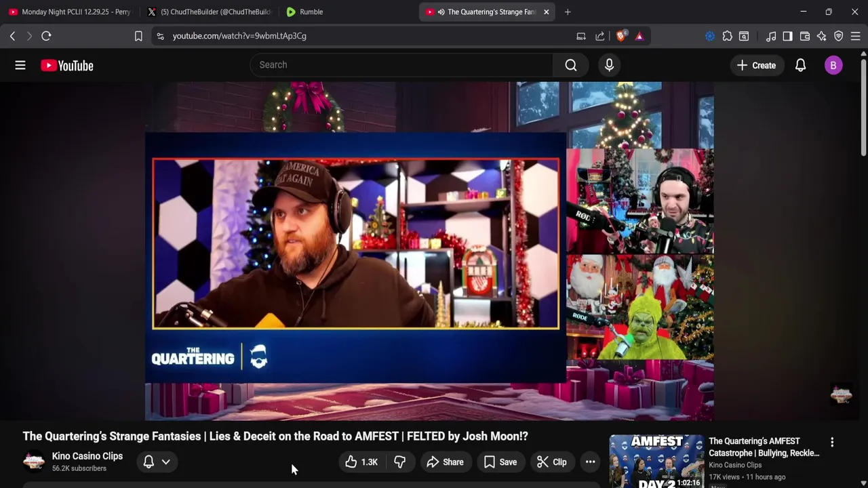Type in the YouTube Search field
Screen dimensions: 868x488
(x=401, y=65)
